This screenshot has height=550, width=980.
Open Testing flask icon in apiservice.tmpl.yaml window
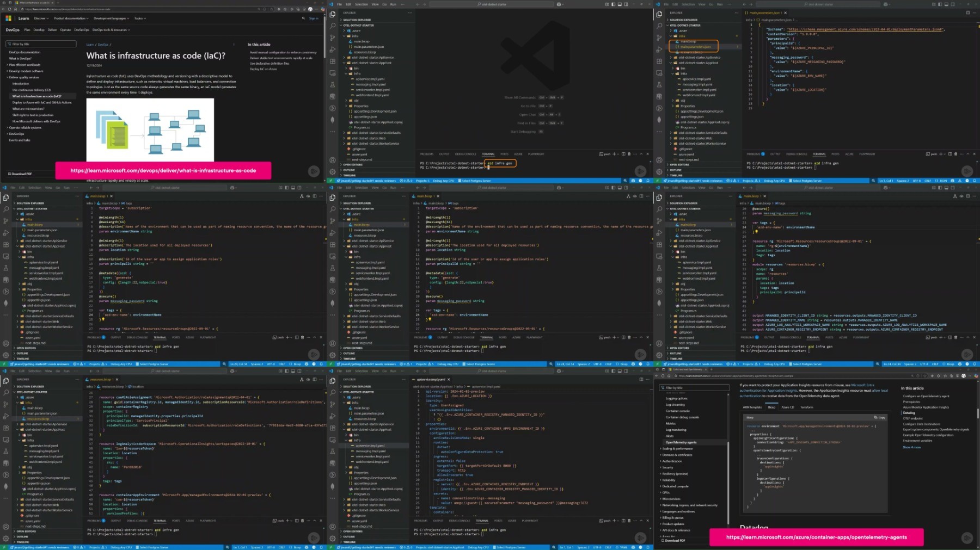[x=333, y=451]
